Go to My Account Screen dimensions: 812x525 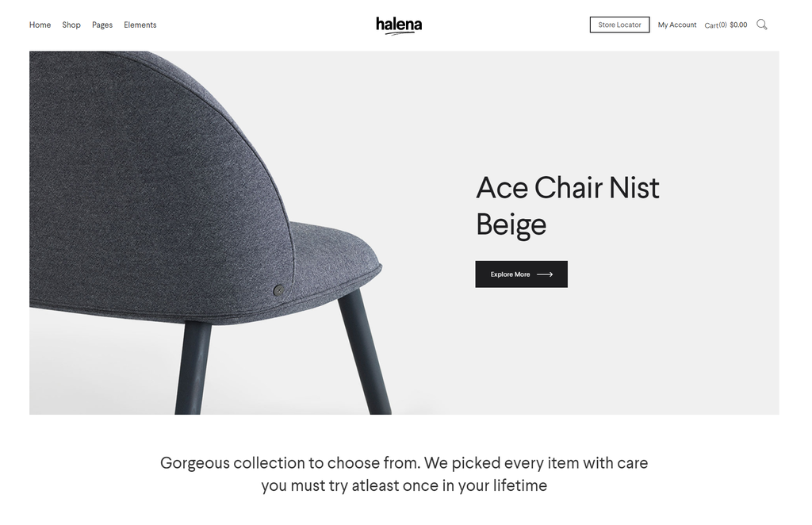(x=677, y=25)
